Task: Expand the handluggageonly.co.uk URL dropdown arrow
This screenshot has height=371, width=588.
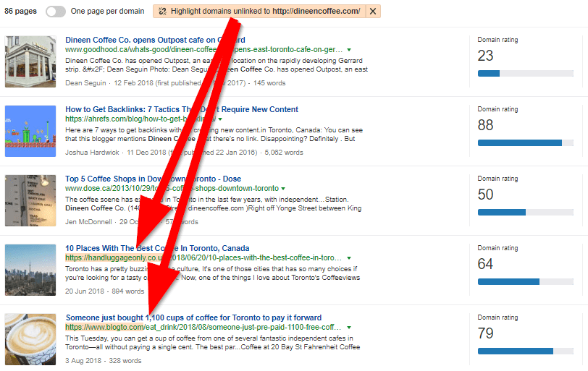Action: [349, 258]
